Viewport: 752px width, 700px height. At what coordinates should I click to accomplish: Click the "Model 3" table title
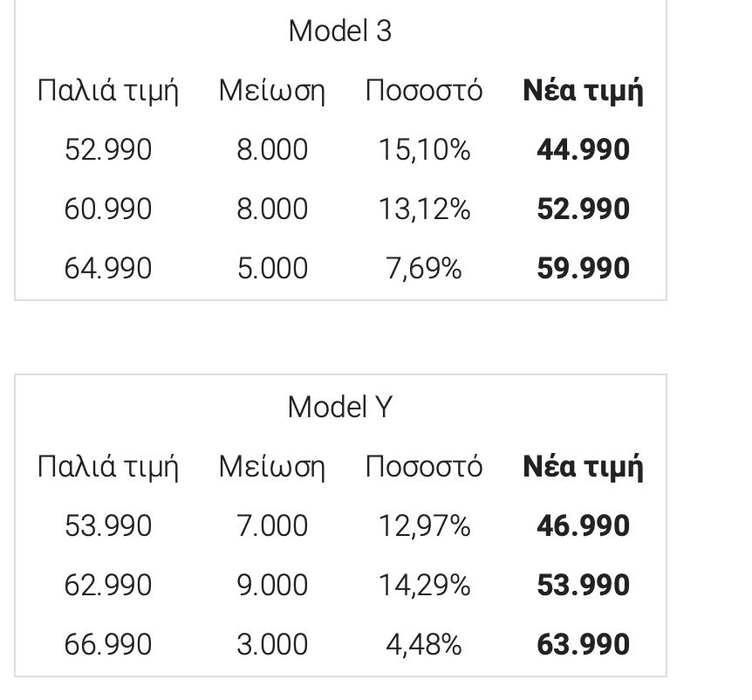click(339, 31)
